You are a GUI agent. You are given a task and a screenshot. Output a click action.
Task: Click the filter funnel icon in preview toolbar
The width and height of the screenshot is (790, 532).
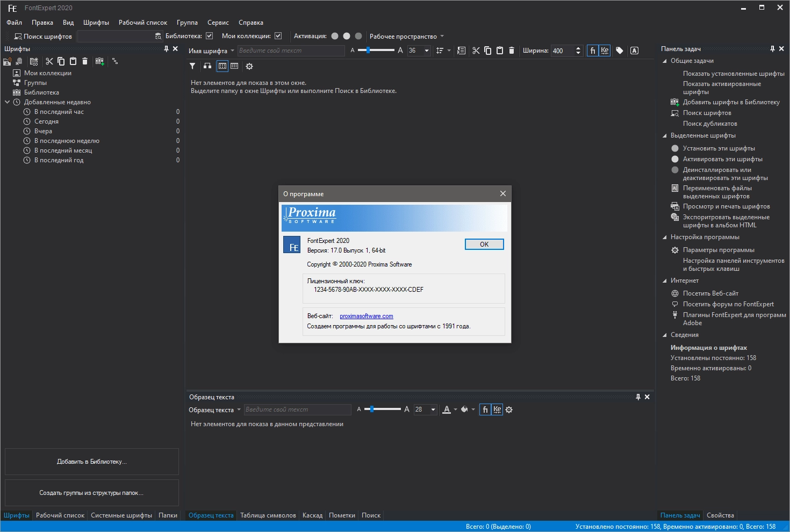coord(192,66)
